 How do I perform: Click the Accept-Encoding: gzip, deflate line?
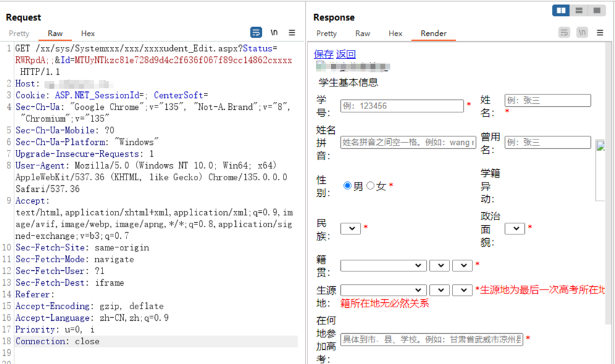[90, 307]
